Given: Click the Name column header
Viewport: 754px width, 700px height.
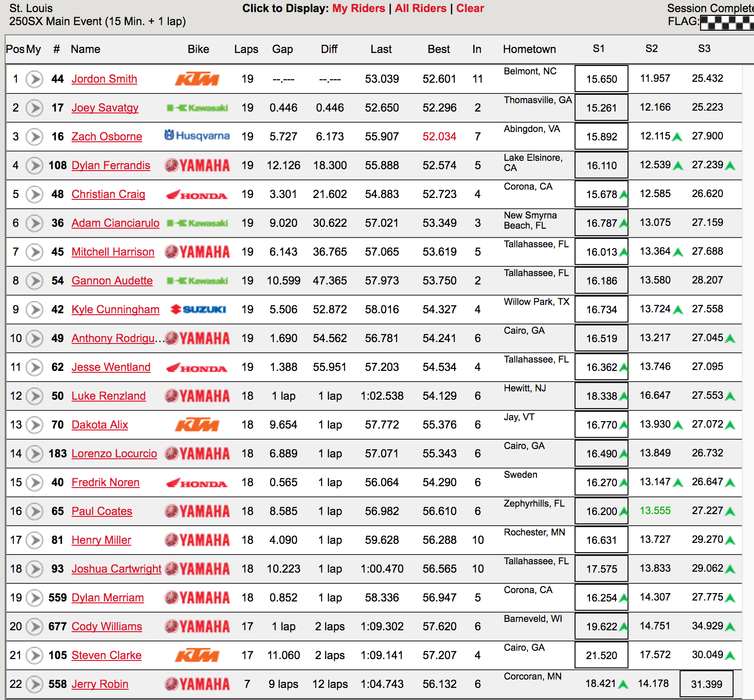Looking at the screenshot, I should click(x=86, y=49).
